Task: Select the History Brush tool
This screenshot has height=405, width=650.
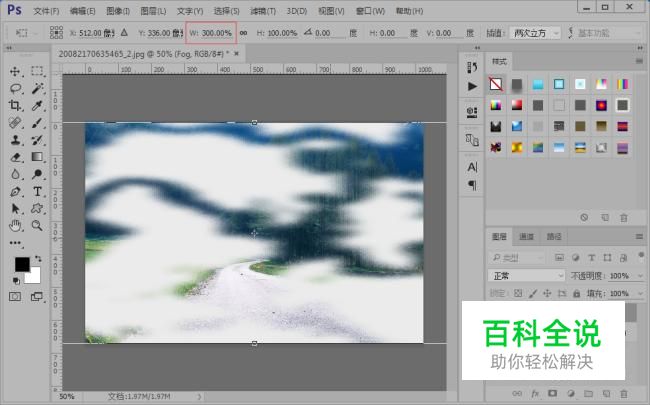Action: pyautogui.click(x=37, y=140)
